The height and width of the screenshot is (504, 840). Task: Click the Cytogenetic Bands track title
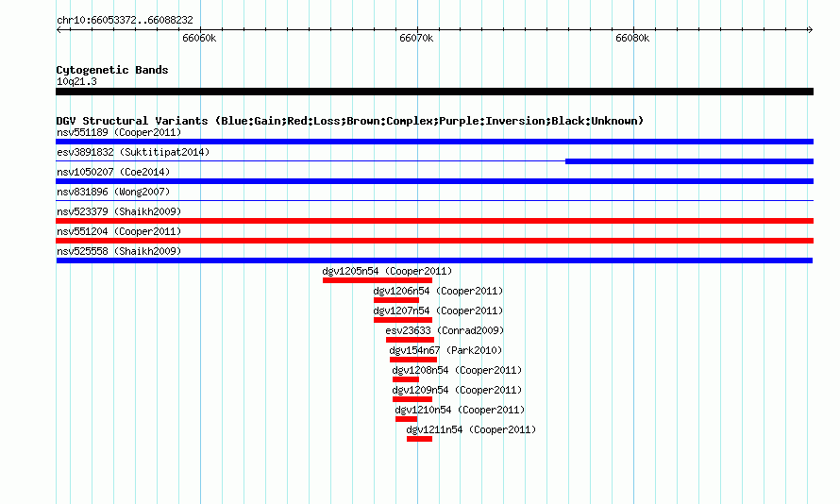pyautogui.click(x=112, y=70)
